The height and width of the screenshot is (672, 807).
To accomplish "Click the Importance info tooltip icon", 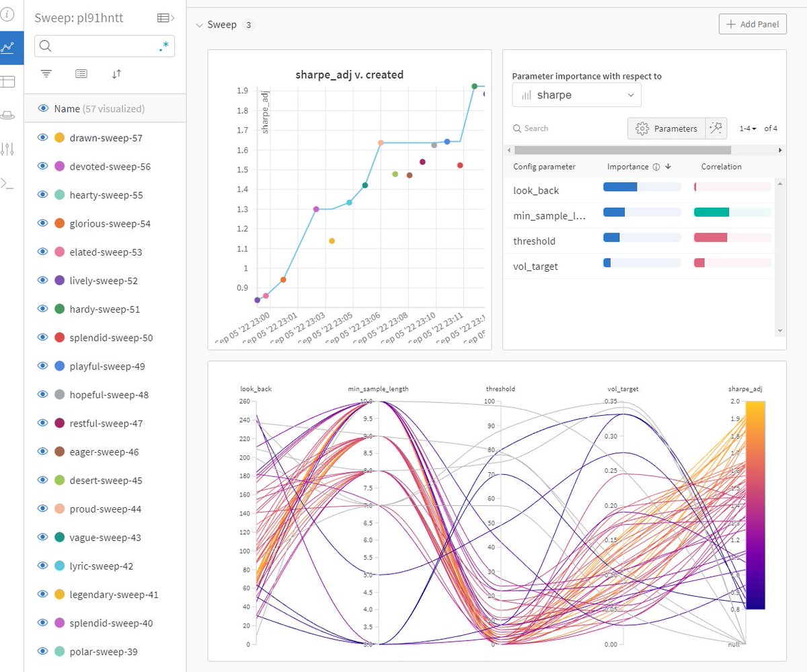I will click(655, 167).
